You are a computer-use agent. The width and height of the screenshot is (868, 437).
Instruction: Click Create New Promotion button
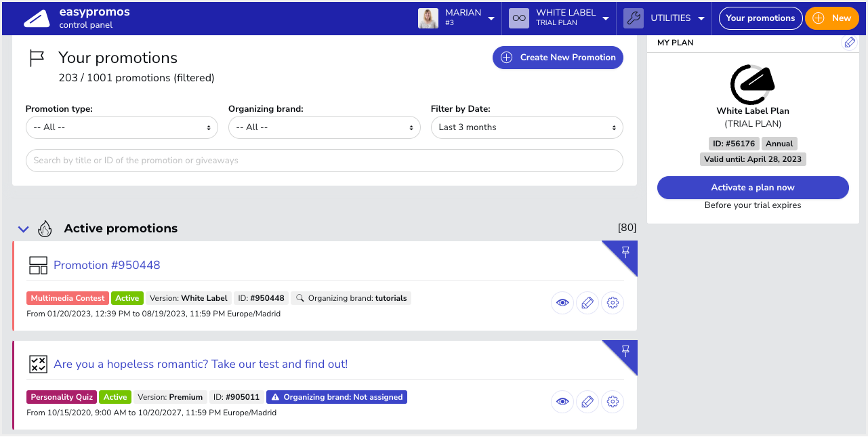pos(558,58)
